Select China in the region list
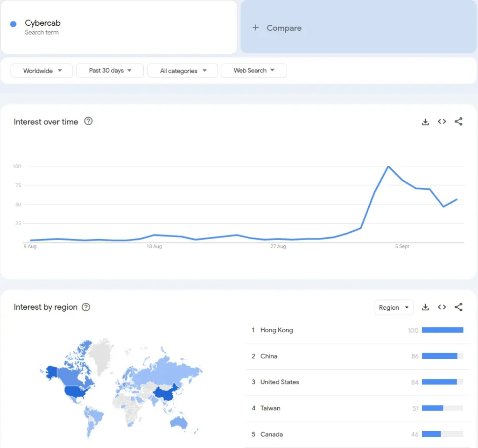This screenshot has height=448, width=478. [x=357, y=356]
